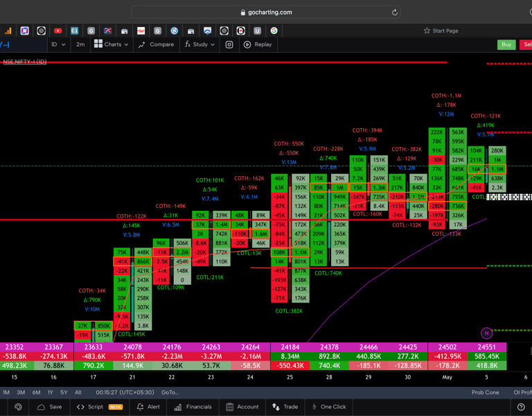Click the COTL:382K label on chart
The height and width of the screenshot is (416, 532).
(x=289, y=311)
